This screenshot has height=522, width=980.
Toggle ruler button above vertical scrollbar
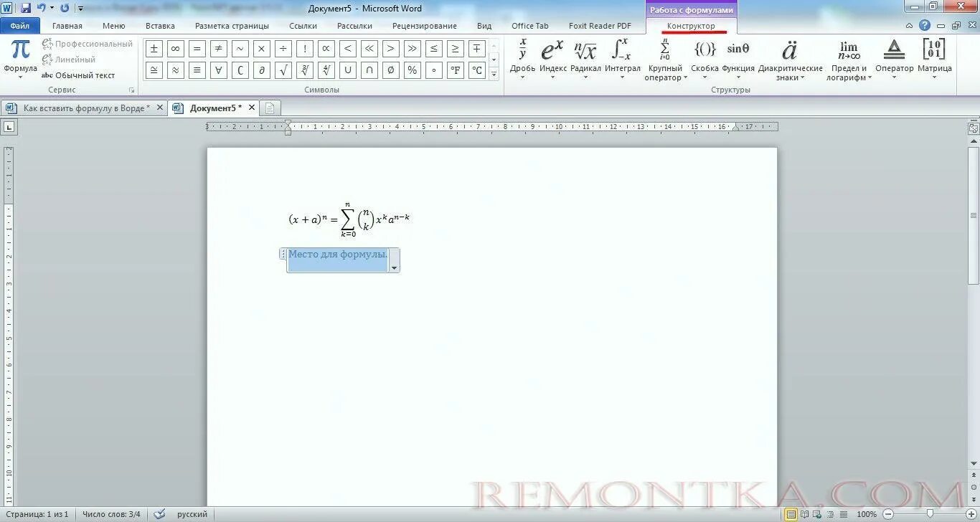tap(974, 128)
